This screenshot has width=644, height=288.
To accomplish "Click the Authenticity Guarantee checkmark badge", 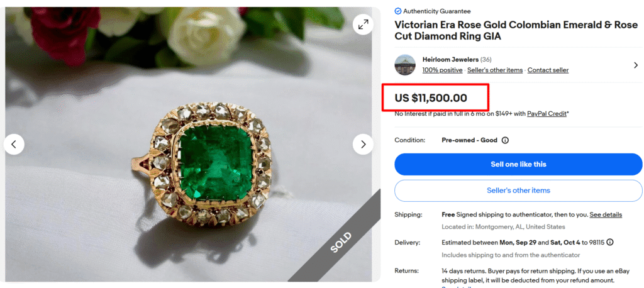I will pyautogui.click(x=398, y=11).
